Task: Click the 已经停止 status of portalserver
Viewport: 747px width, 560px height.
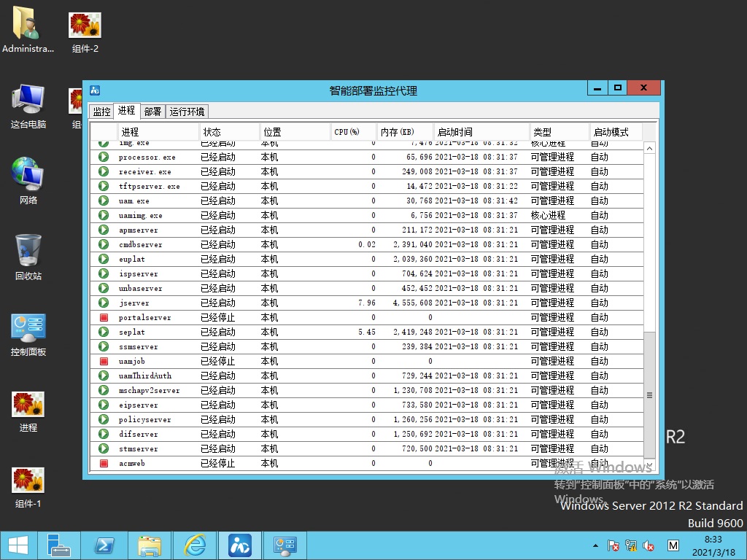Action: point(217,317)
